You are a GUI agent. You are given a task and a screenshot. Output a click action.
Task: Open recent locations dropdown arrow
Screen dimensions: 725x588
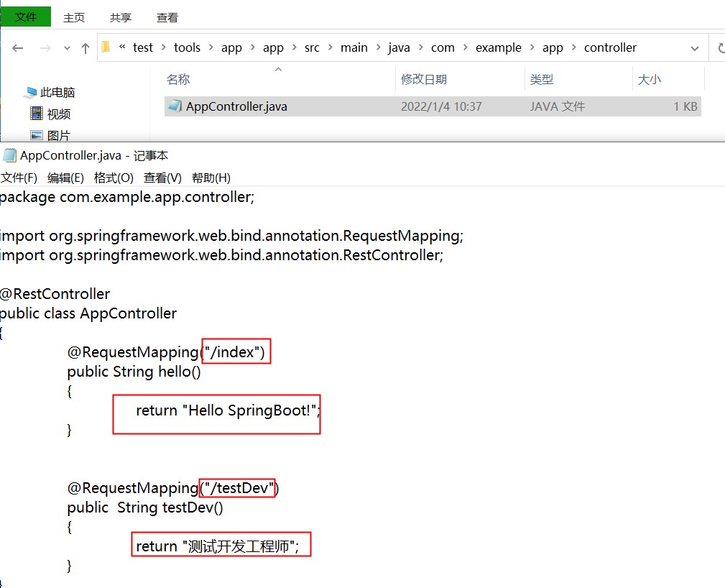point(67,48)
